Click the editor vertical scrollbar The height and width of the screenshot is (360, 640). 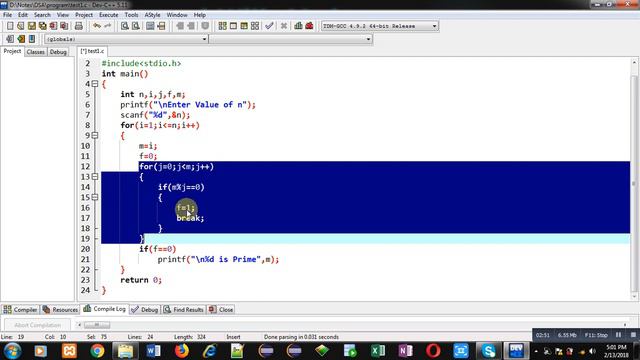click(x=634, y=180)
